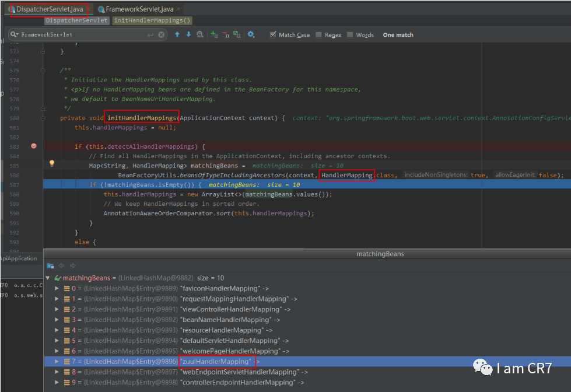
Task: Open the intention lightbulb near line 585
Action: click(52, 165)
